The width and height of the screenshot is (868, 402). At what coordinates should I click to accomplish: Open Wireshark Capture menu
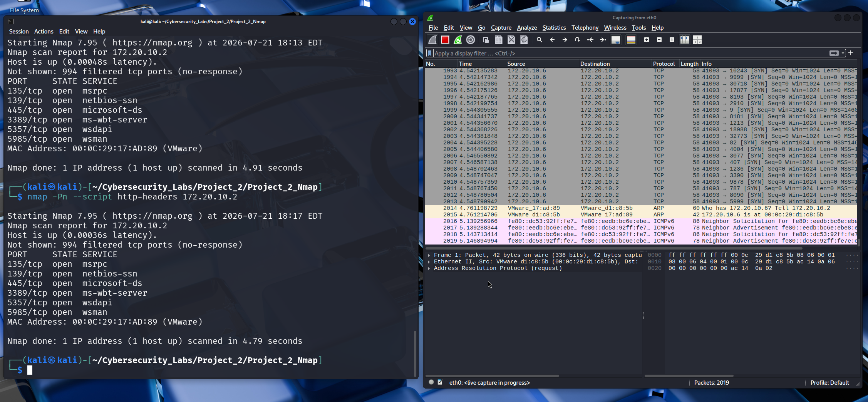pos(501,28)
